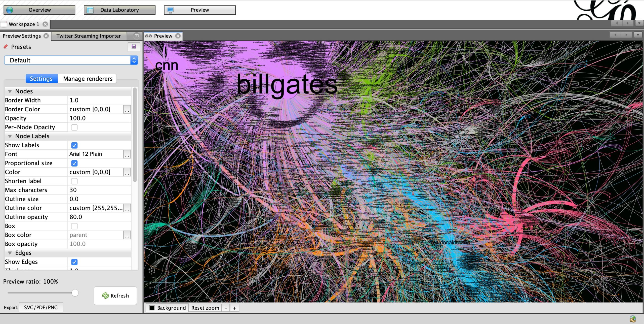
Task: Click the zoom in plus button
Action: click(234, 308)
